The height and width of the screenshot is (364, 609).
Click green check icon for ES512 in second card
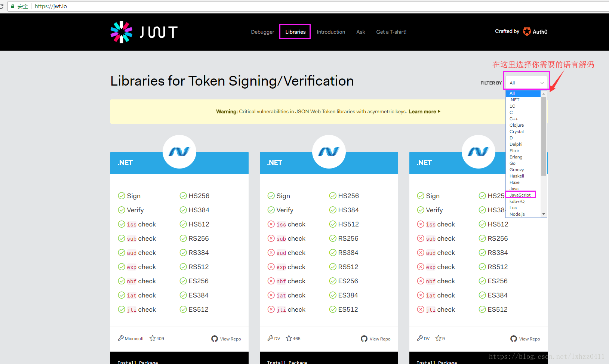[x=333, y=309]
